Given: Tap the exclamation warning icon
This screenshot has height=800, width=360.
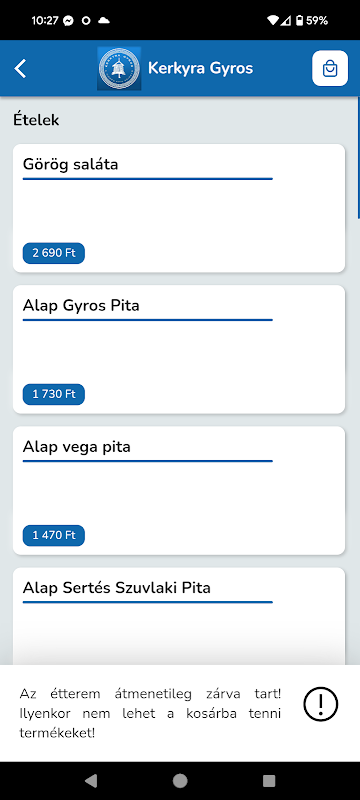Looking at the screenshot, I should click(321, 705).
